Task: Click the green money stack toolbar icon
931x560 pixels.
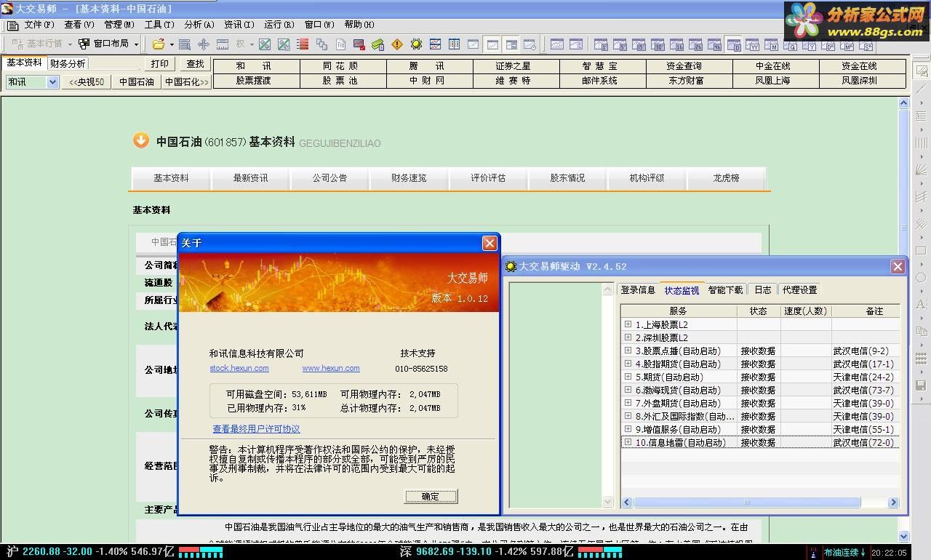Action: [378, 44]
